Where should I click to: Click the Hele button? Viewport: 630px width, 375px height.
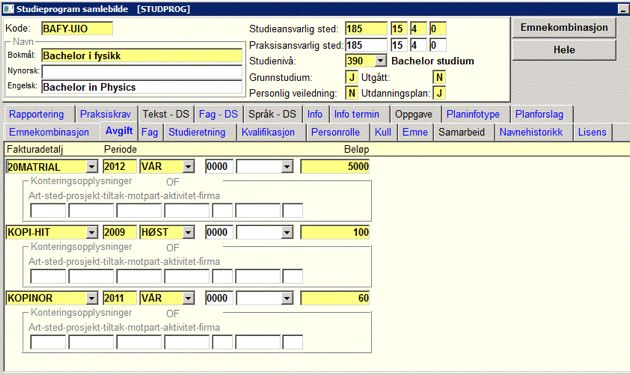click(x=564, y=50)
